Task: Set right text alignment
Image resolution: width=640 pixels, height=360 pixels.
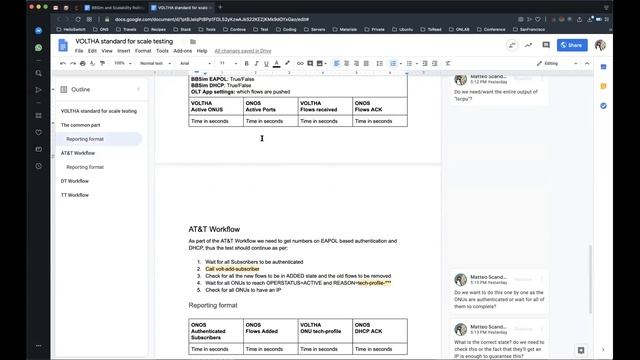Action: pos(356,63)
